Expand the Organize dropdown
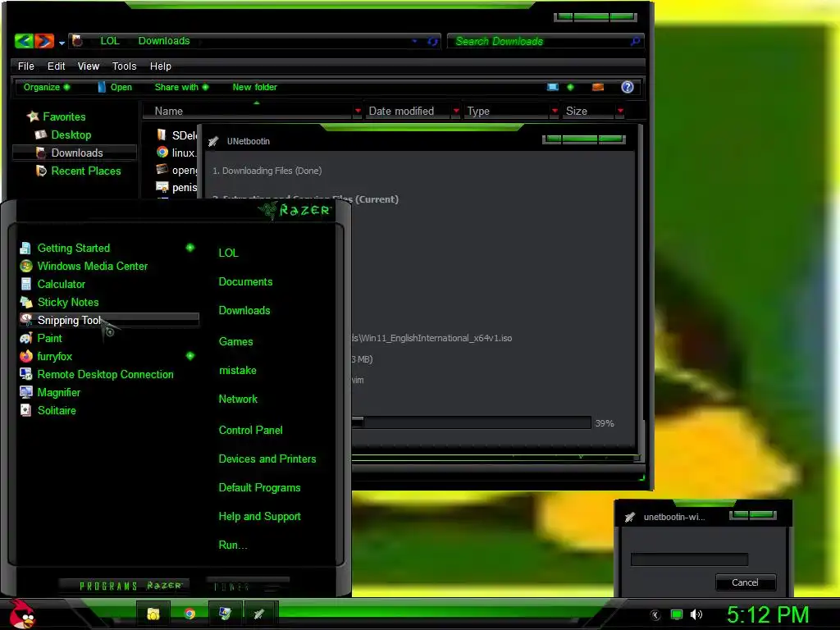This screenshot has height=630, width=840. click(x=47, y=87)
